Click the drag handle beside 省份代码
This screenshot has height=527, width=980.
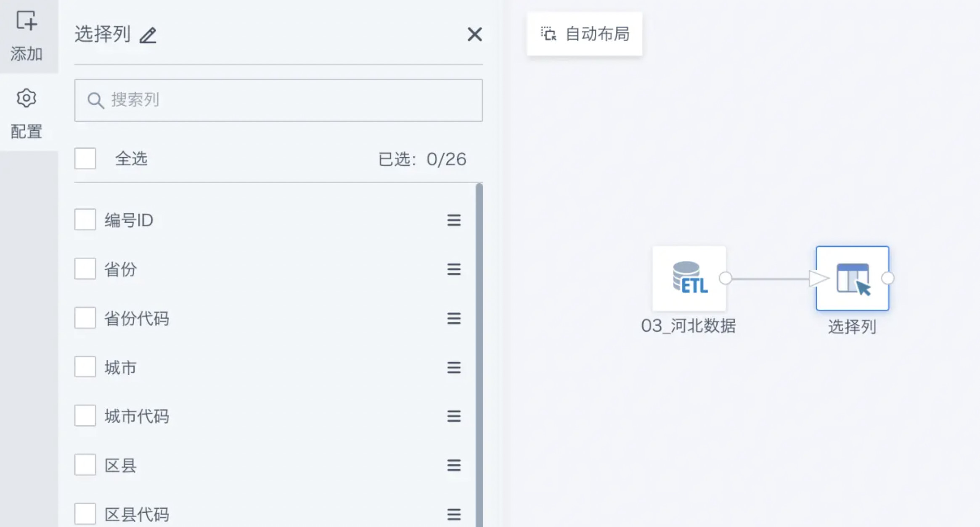(453, 318)
